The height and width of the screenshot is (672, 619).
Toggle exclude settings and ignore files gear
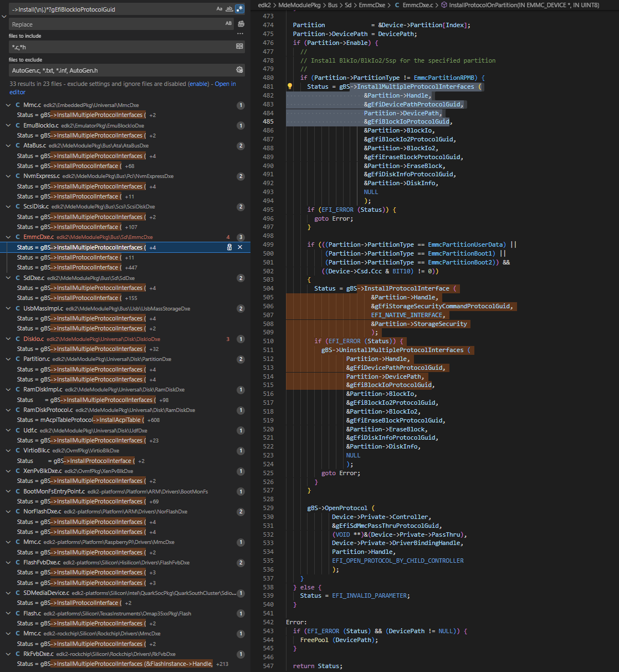[240, 70]
